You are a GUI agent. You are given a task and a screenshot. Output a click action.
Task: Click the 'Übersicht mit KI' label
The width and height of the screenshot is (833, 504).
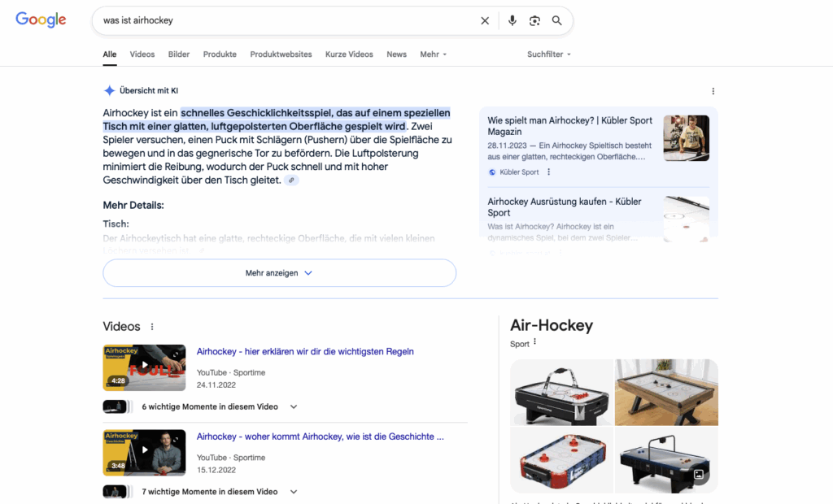coord(149,91)
